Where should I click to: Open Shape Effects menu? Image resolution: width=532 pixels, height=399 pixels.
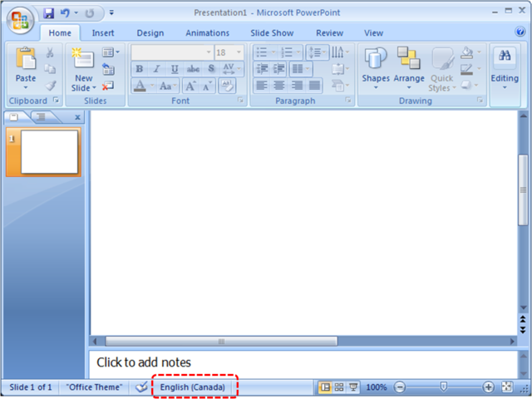(470, 85)
